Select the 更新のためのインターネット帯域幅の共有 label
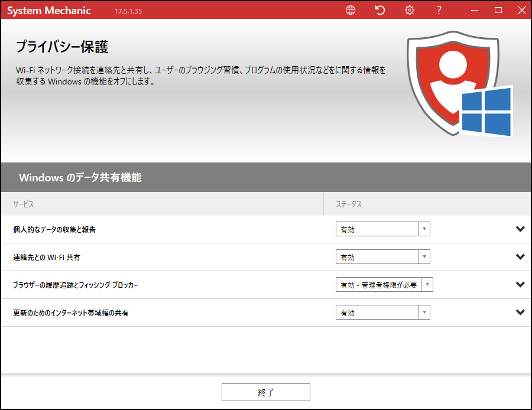This screenshot has width=532, height=410. (71, 313)
